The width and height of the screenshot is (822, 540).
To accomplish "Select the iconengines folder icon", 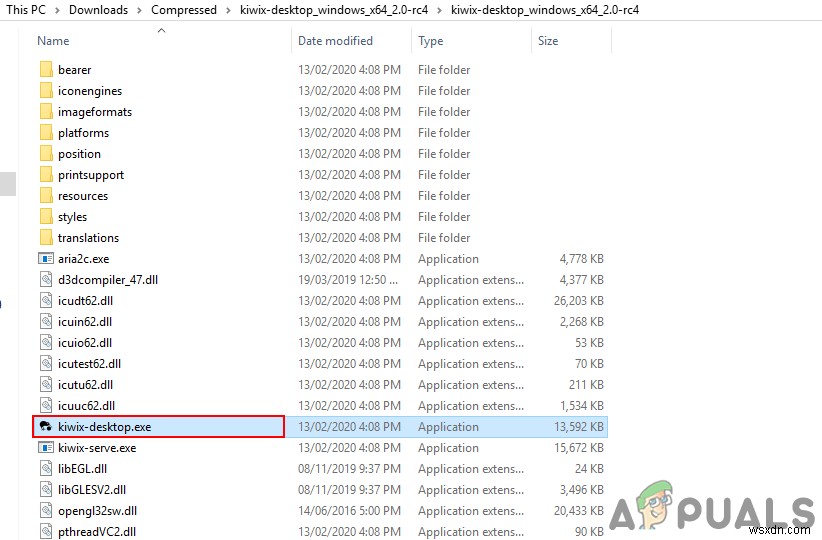I will click(x=46, y=91).
